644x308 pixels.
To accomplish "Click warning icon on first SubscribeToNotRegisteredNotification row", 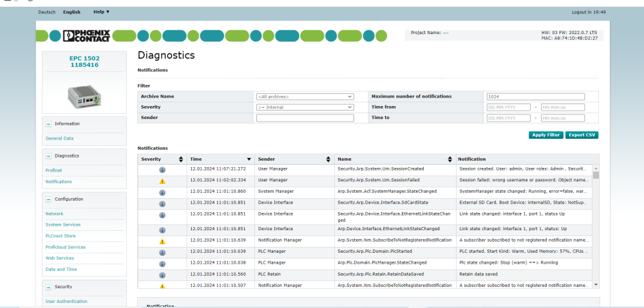I will pyautogui.click(x=162, y=241).
